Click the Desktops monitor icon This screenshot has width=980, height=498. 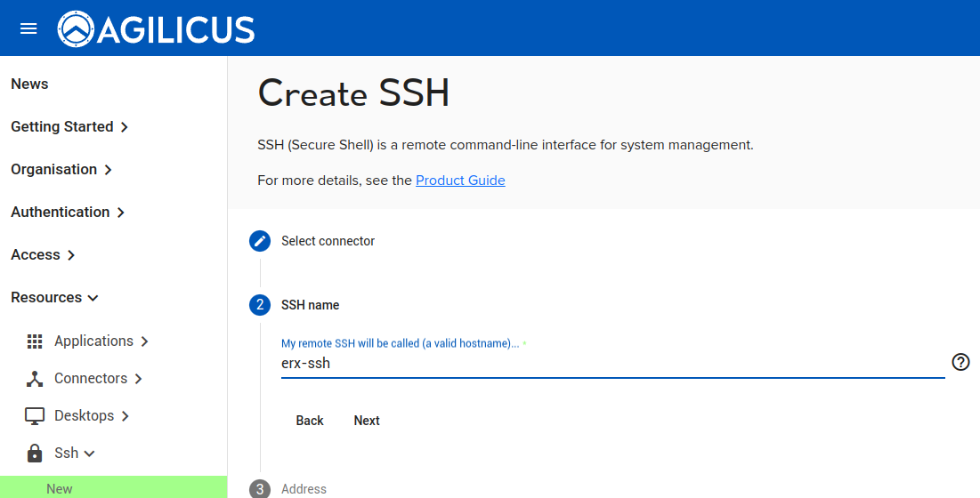point(35,416)
